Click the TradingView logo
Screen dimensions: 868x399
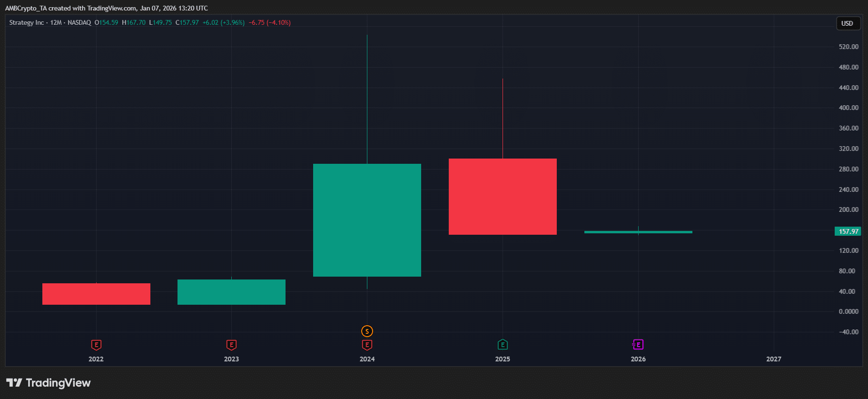[49, 383]
